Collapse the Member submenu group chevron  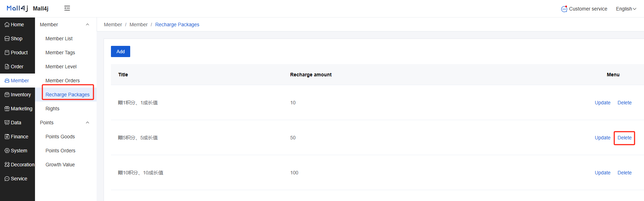coord(87,25)
